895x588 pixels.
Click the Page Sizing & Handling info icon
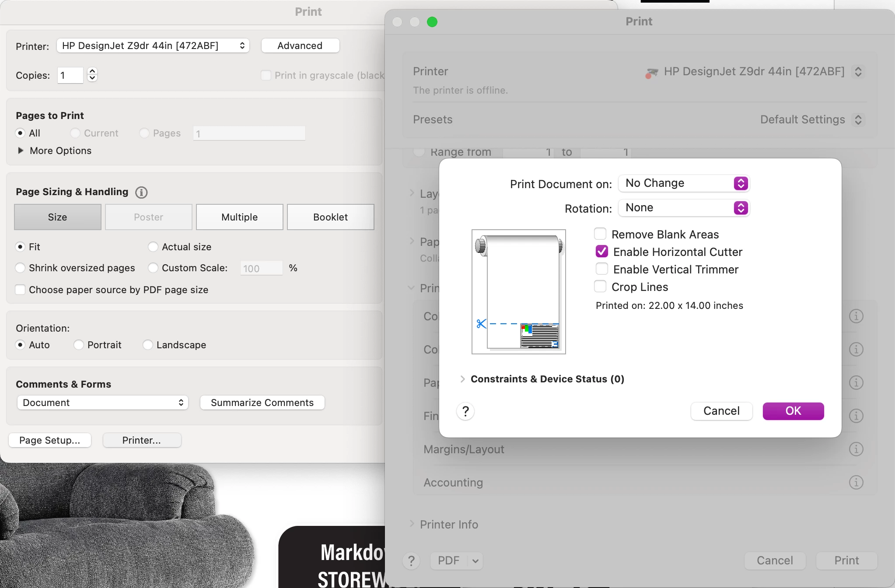tap(141, 192)
